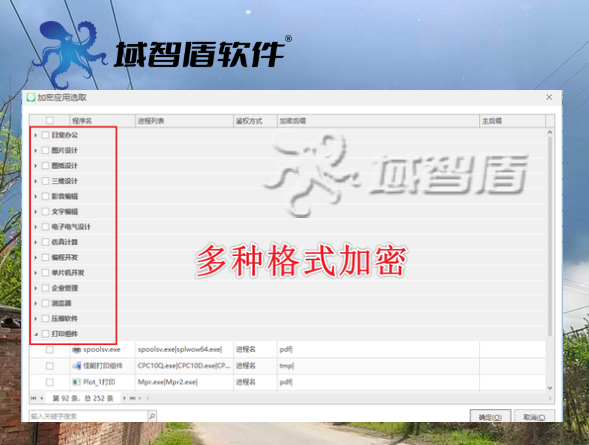Go to first record in pager

pyautogui.click(x=34, y=398)
